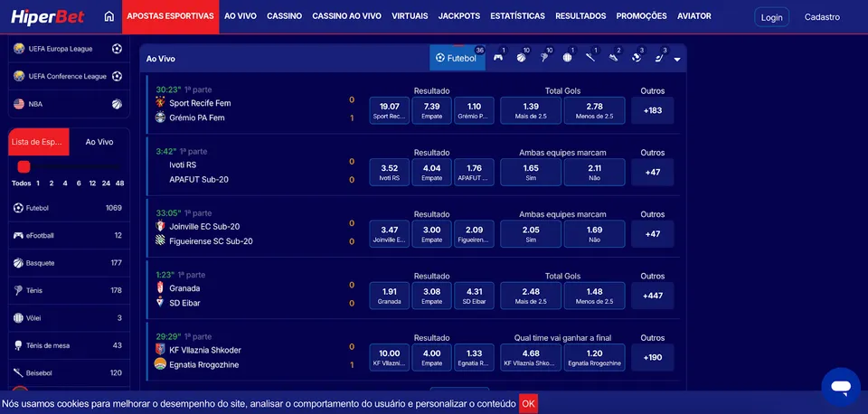
Task: Bet on Granada win at 1.91
Action: [x=389, y=296]
